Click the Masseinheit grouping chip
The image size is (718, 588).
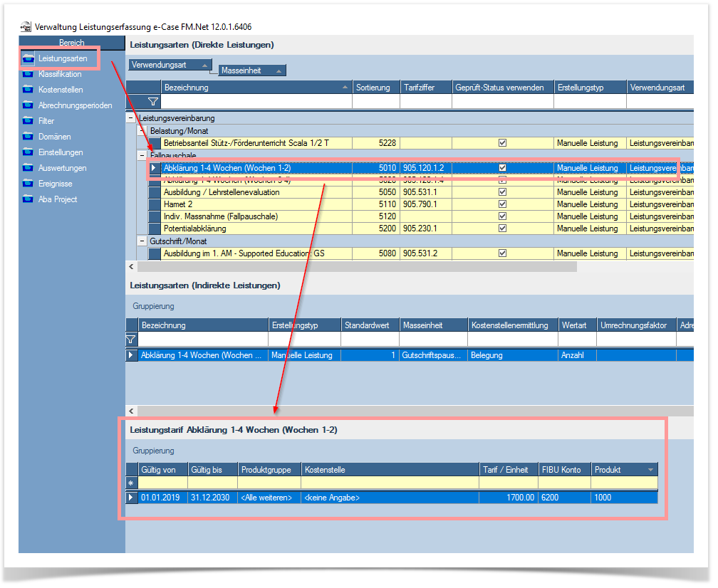tap(252, 70)
